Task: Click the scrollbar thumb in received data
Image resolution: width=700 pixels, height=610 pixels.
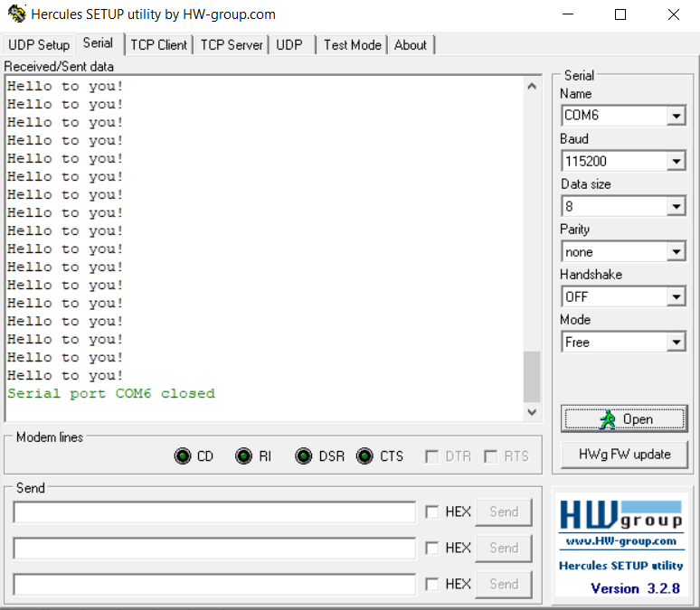Action: pyautogui.click(x=532, y=377)
